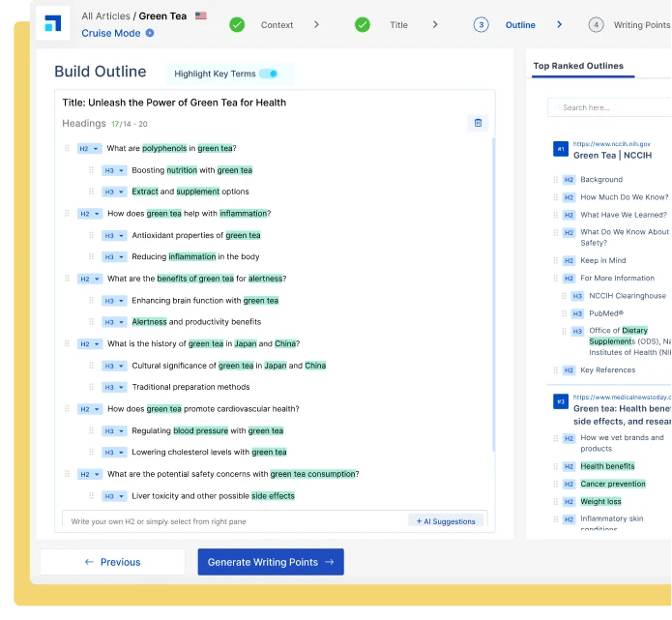
Task: Click 'Alertness and productivity benefits' heading text
Action: click(x=196, y=322)
